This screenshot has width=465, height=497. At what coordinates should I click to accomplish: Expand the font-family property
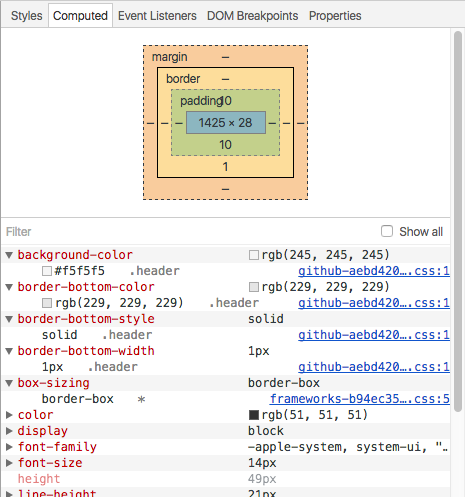pyautogui.click(x=9, y=447)
